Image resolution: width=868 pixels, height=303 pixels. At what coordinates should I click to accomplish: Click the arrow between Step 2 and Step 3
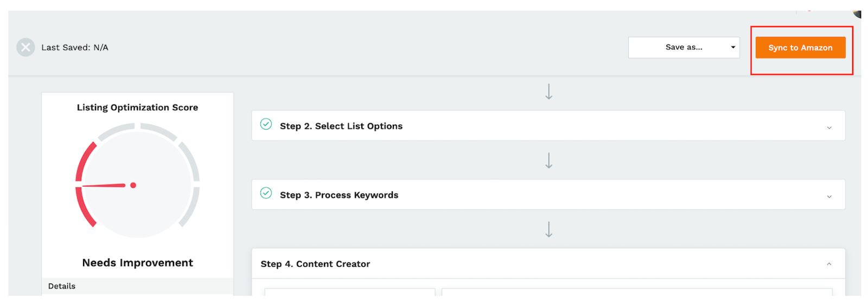[549, 160]
